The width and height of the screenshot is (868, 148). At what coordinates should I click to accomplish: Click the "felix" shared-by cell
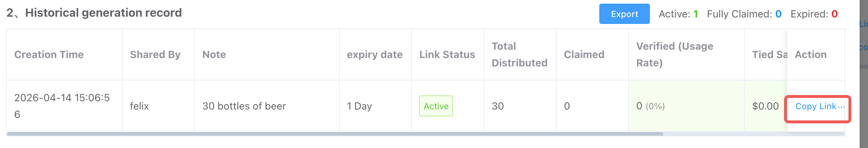140,106
